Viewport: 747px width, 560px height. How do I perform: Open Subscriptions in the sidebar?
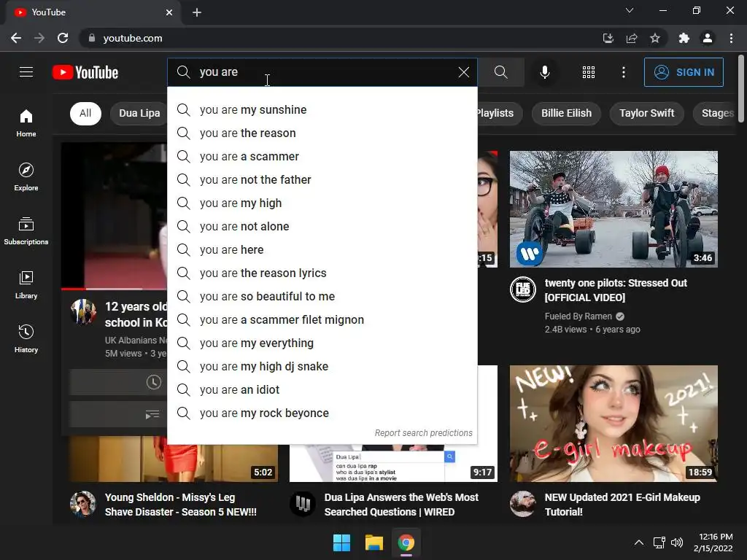tap(26, 231)
